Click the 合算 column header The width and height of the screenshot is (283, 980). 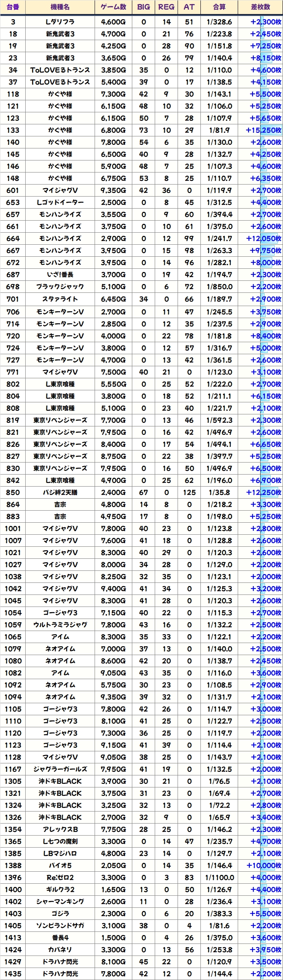[219, 7]
